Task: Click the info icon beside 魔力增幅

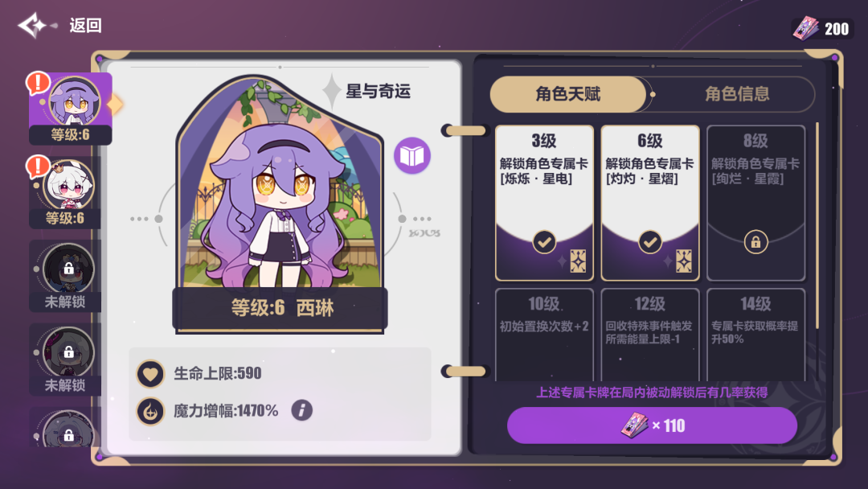Action: point(301,410)
